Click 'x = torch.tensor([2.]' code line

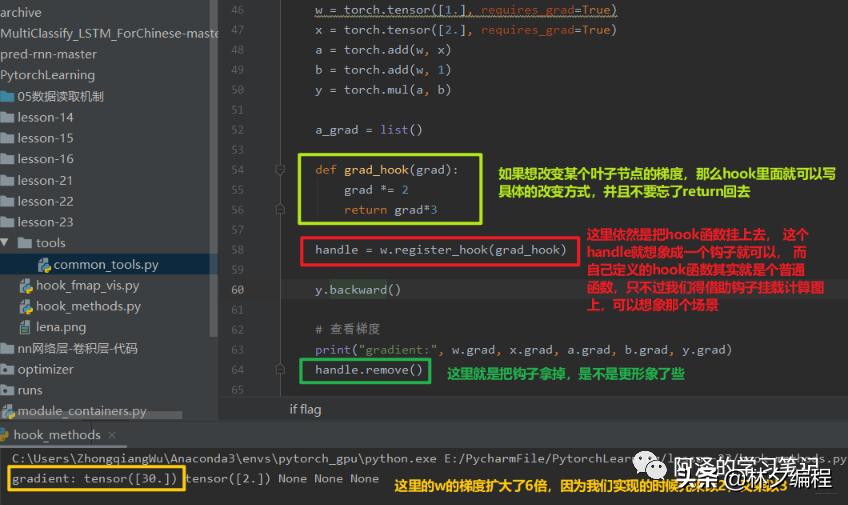pyautogui.click(x=466, y=30)
